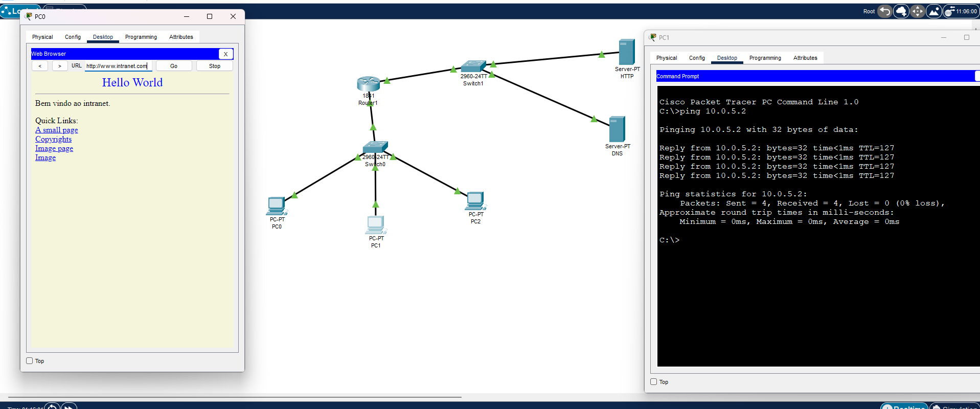Open the DNS server device
980x409 pixels.
pyautogui.click(x=617, y=129)
